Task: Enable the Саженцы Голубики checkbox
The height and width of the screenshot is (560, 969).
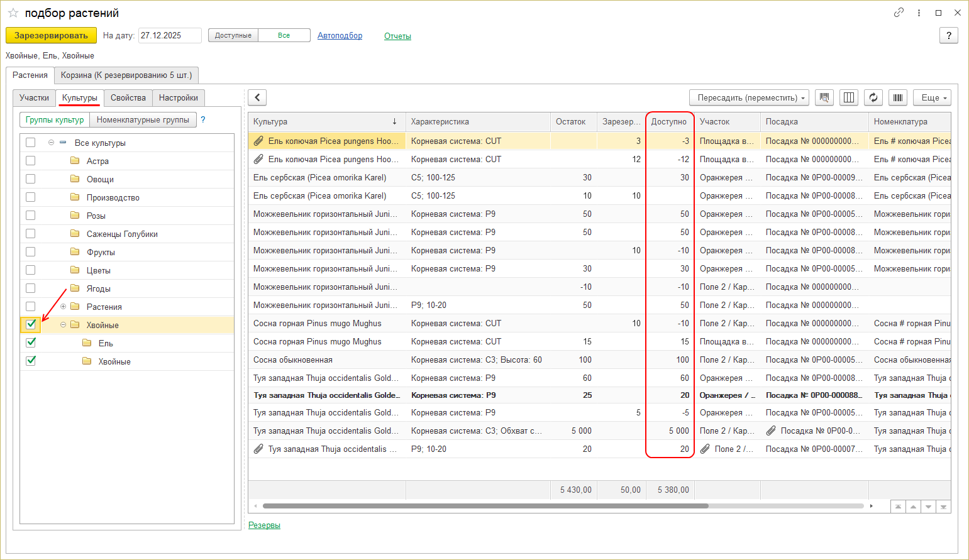Action: pyautogui.click(x=31, y=234)
